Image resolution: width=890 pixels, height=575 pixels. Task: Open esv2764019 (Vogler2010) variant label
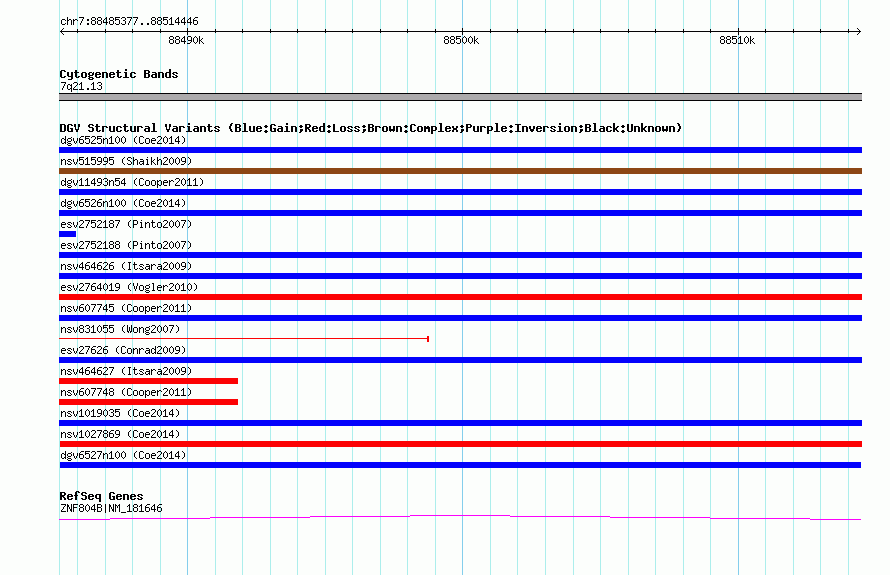pyautogui.click(x=129, y=287)
